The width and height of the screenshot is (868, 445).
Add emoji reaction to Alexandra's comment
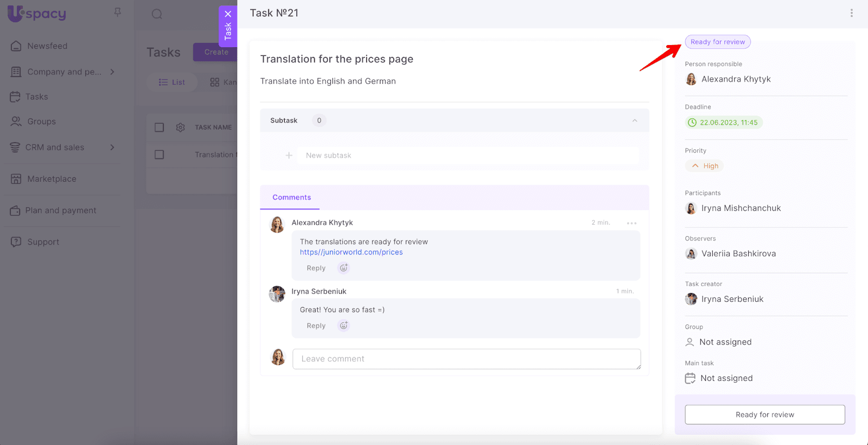point(343,268)
